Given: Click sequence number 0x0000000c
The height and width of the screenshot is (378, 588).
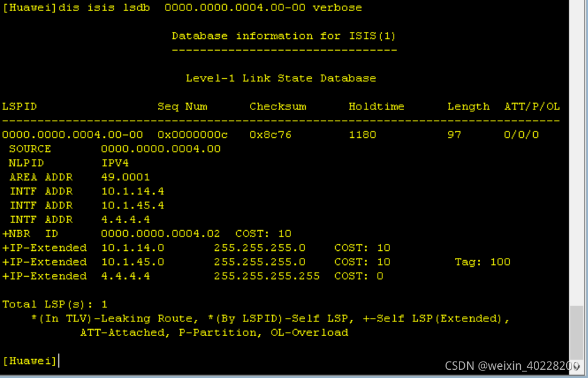Looking at the screenshot, I should [193, 135].
